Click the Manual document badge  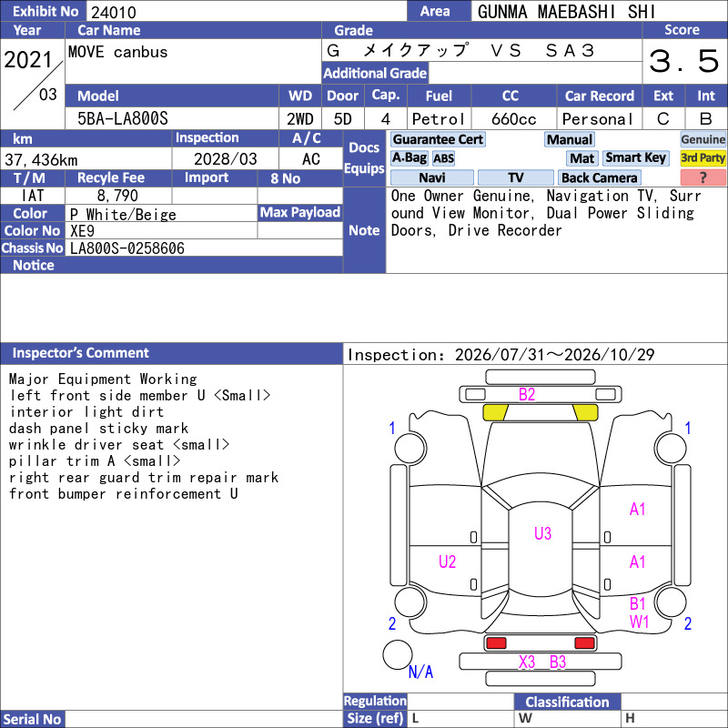tap(570, 139)
